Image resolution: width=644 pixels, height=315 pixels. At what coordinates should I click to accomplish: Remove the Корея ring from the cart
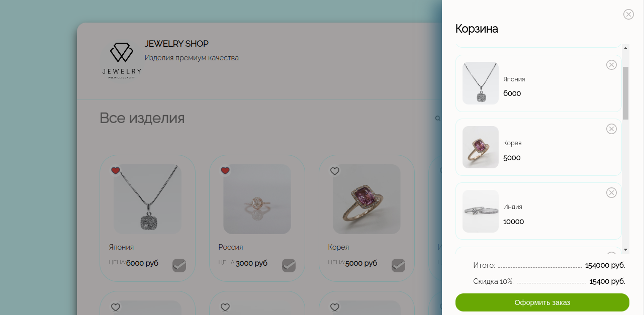tap(611, 129)
